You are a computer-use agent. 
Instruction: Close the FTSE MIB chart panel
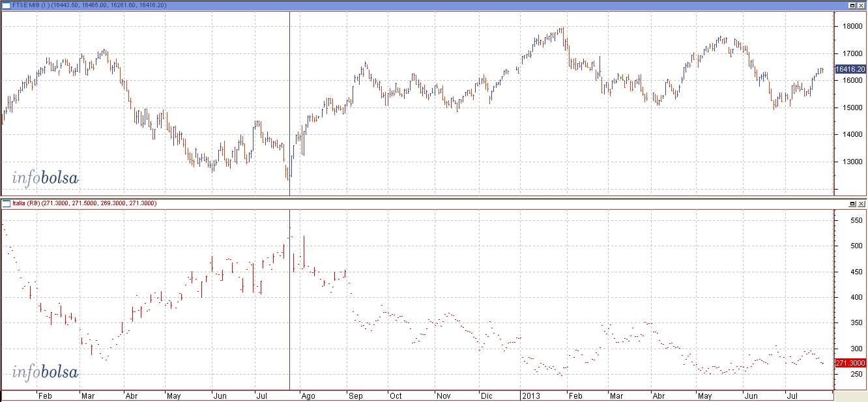point(861,5)
